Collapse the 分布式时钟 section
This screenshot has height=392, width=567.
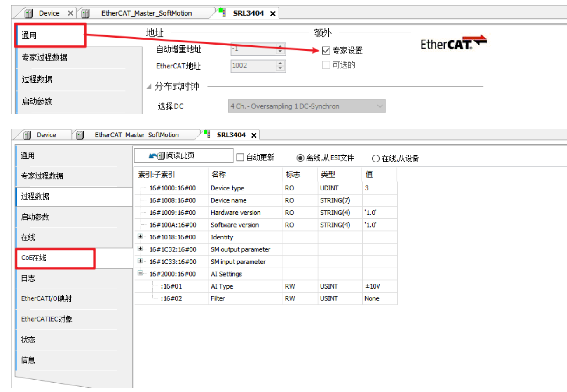[x=149, y=87]
